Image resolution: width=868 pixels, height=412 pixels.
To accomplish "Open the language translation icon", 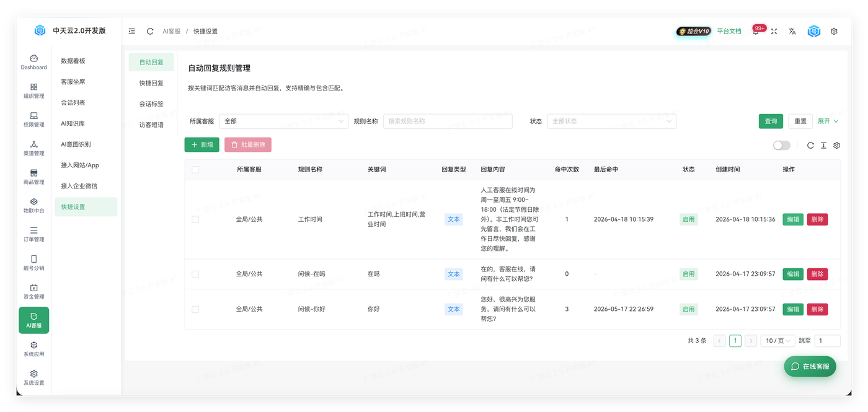I will [792, 31].
